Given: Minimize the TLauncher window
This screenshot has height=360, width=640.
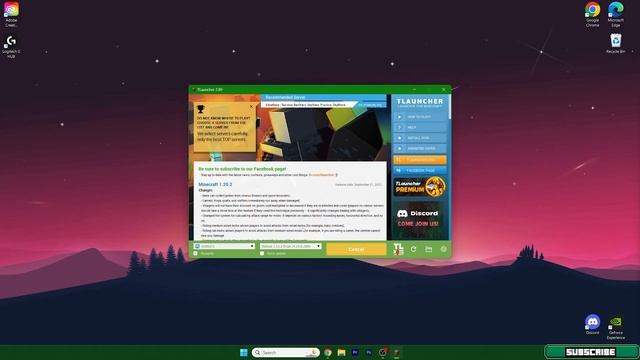Looking at the screenshot, I should point(414,89).
